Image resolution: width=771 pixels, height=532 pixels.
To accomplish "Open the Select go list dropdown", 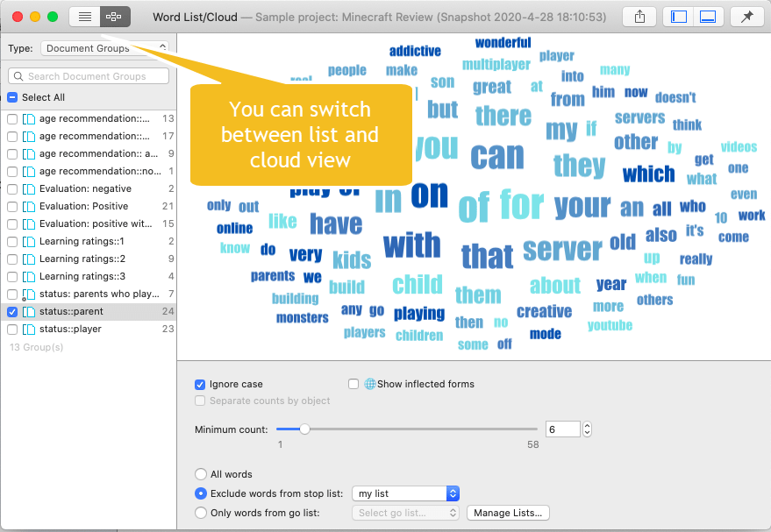I will tap(405, 513).
